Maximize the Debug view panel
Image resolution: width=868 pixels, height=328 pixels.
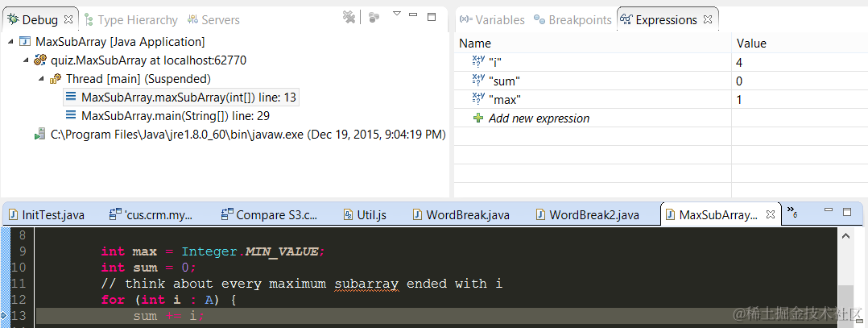pos(432,17)
